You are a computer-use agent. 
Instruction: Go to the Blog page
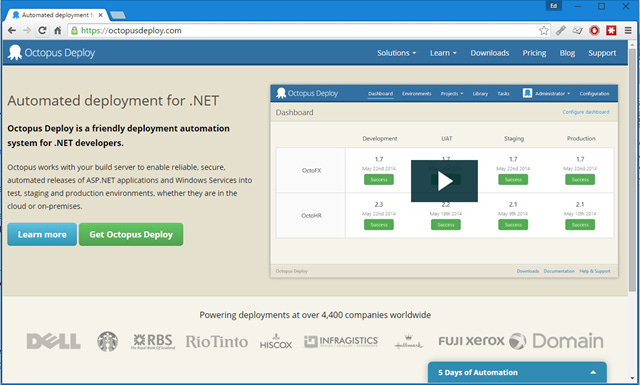coord(567,53)
